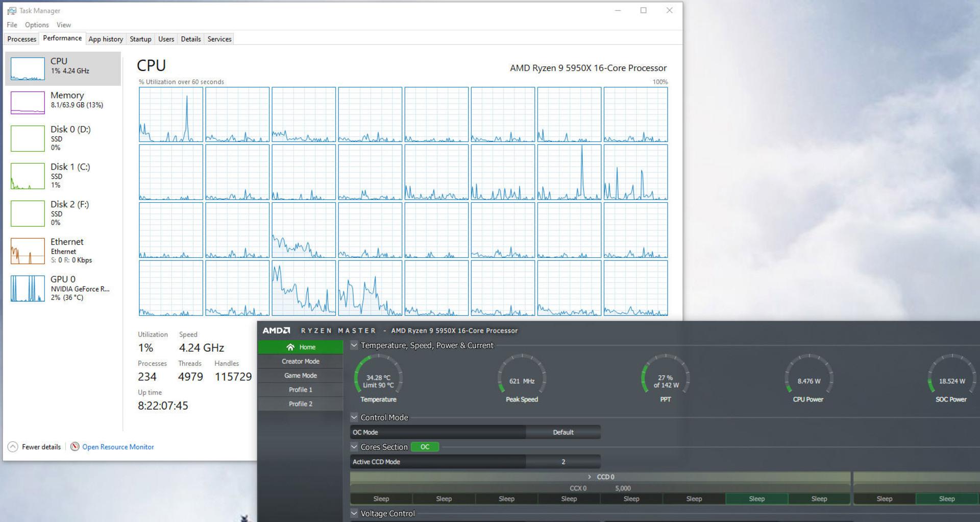Toggle OC Mode Default setting
Image resolution: width=980 pixels, height=522 pixels.
coord(563,432)
